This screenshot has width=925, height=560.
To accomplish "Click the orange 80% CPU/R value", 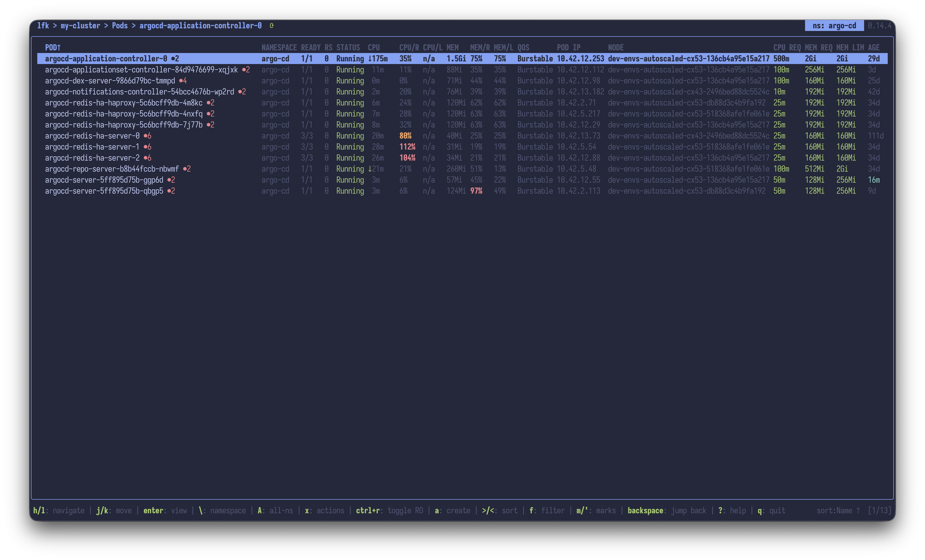I will click(x=405, y=135).
